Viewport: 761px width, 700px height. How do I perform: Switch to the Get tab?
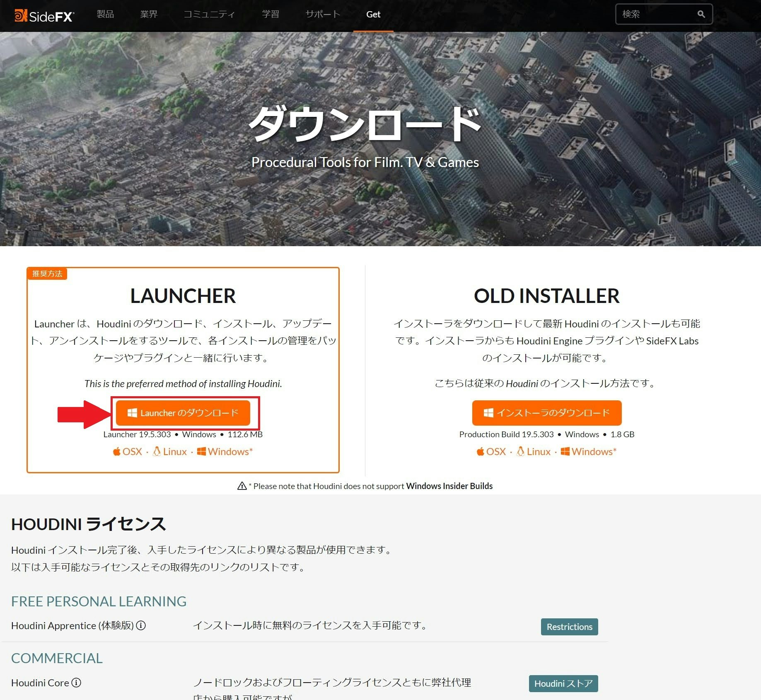(x=373, y=14)
